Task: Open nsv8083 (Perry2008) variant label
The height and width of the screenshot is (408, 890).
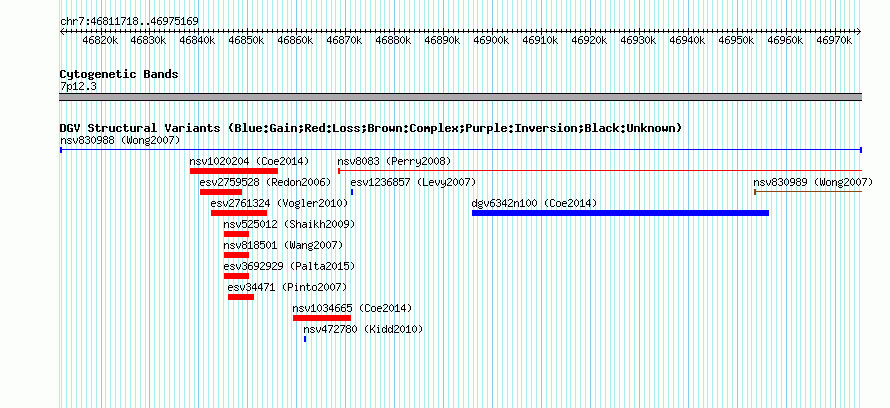Action: tap(394, 162)
